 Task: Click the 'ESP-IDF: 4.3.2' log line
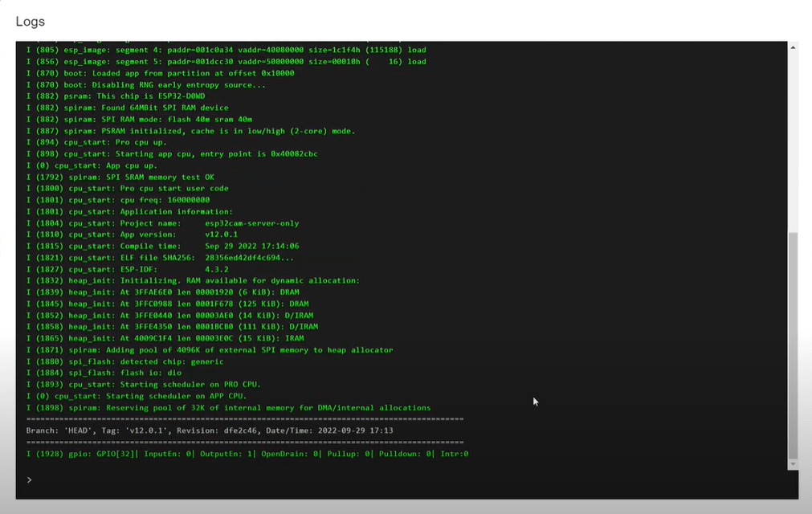[127, 269]
